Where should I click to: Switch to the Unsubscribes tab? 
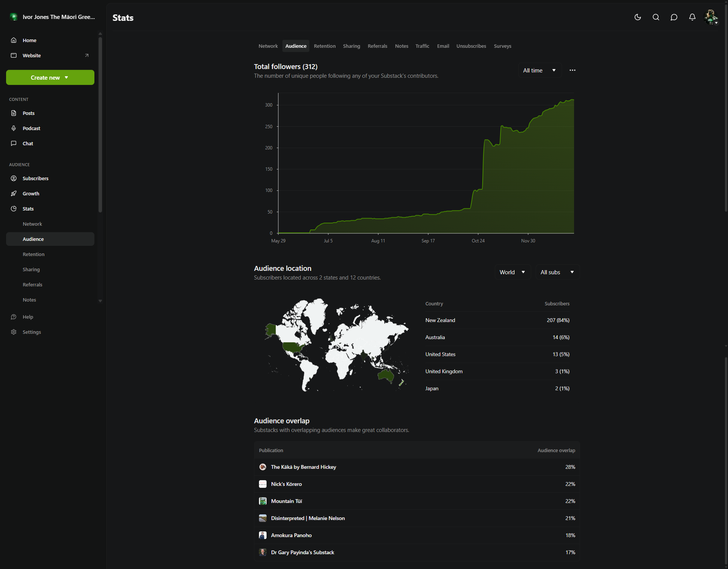471,46
